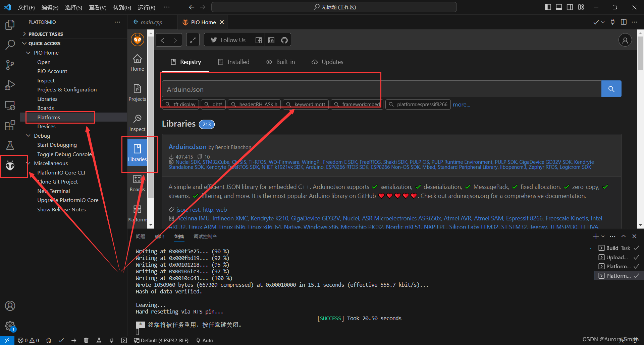Split the editor to the right
This screenshot has height=345, width=644.
(624, 22)
